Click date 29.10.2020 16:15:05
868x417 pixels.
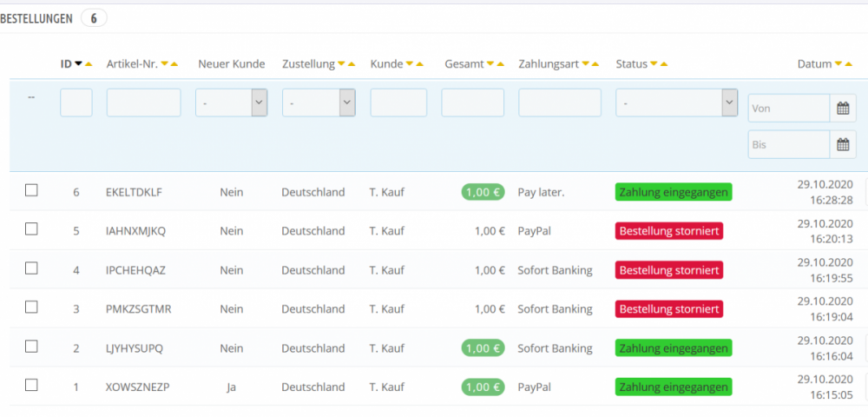825,387
